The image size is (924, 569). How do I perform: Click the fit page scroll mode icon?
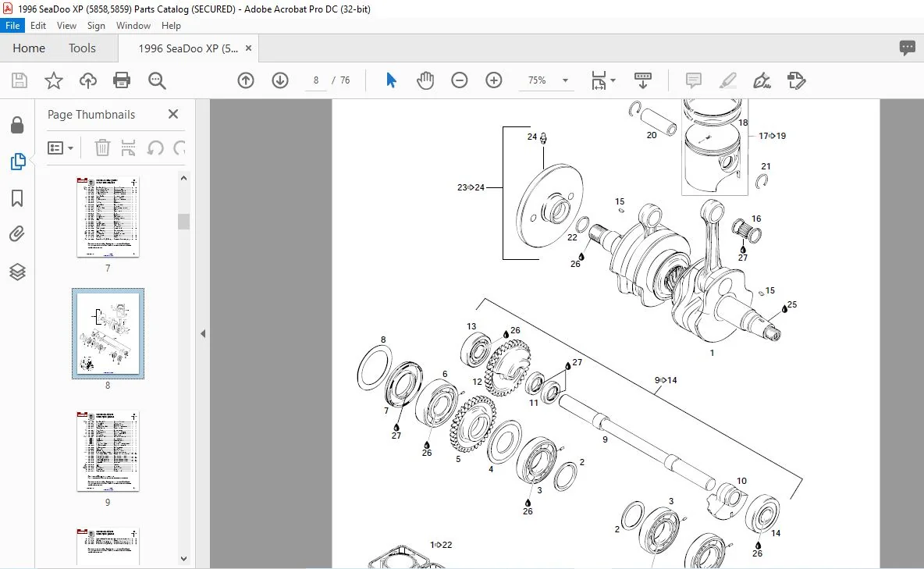pyautogui.click(x=599, y=80)
